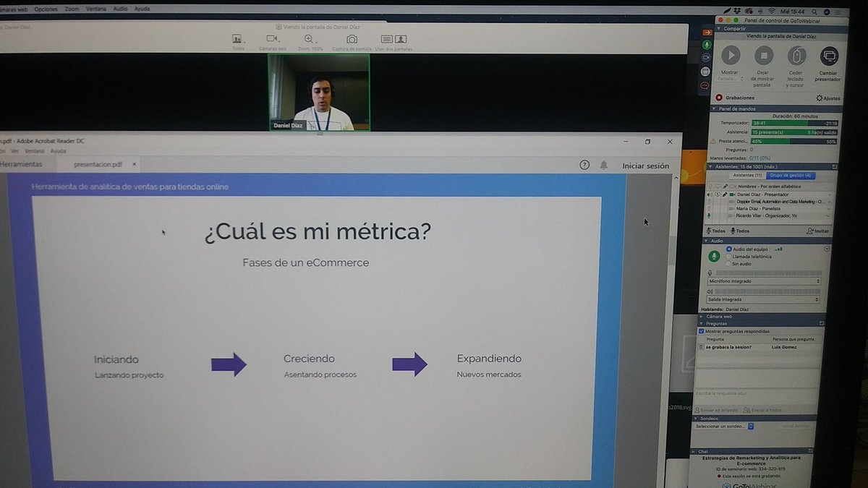Switch to Asistentes (11) tab

click(x=747, y=175)
